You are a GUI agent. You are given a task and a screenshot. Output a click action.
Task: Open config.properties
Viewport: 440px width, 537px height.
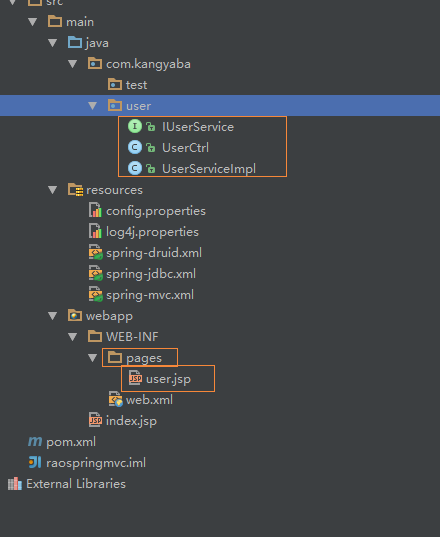pyautogui.click(x=156, y=211)
